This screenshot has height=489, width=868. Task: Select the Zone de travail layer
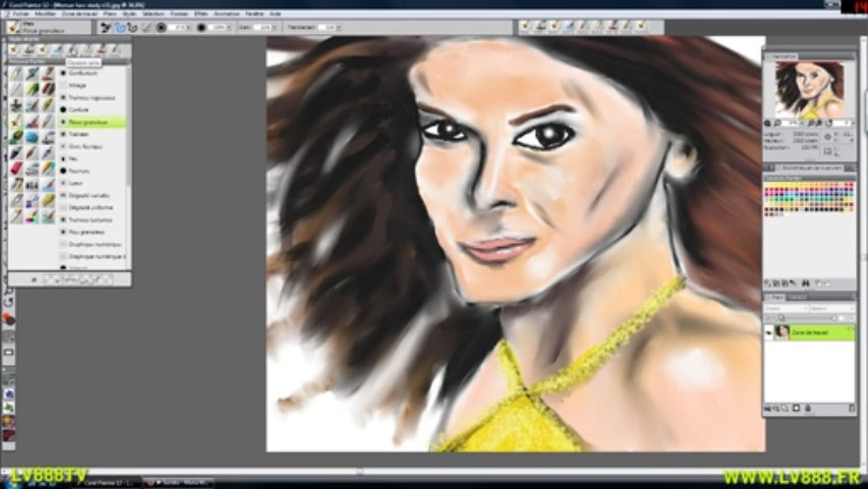810,332
